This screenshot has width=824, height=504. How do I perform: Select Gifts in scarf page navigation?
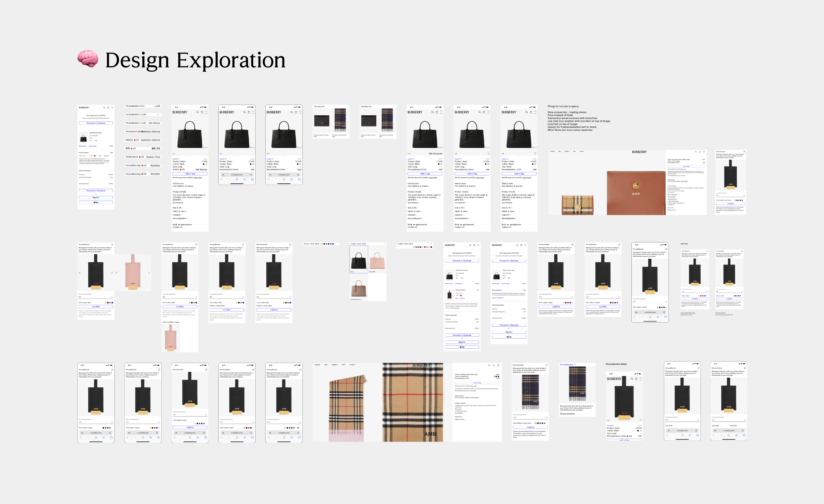343,365
